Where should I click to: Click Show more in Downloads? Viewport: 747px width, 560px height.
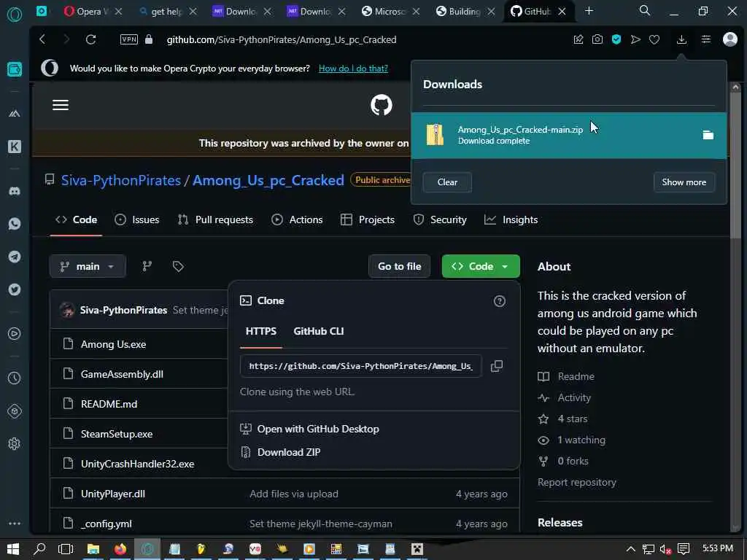[x=684, y=182]
